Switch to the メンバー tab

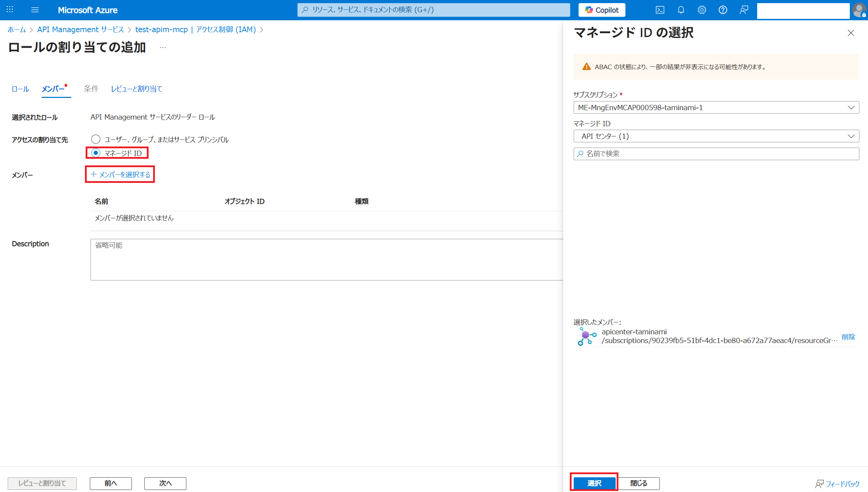(x=53, y=89)
